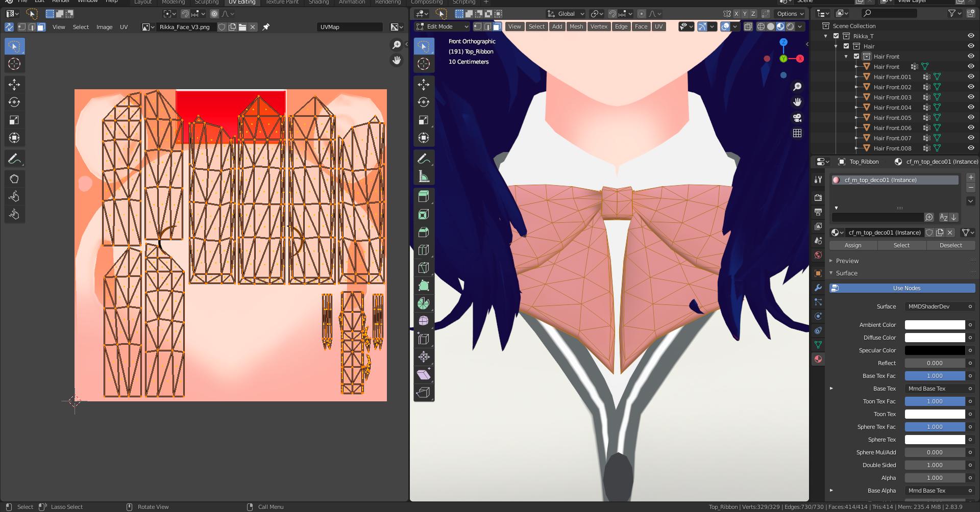
Task: Open Material properties tab
Action: coord(818,359)
